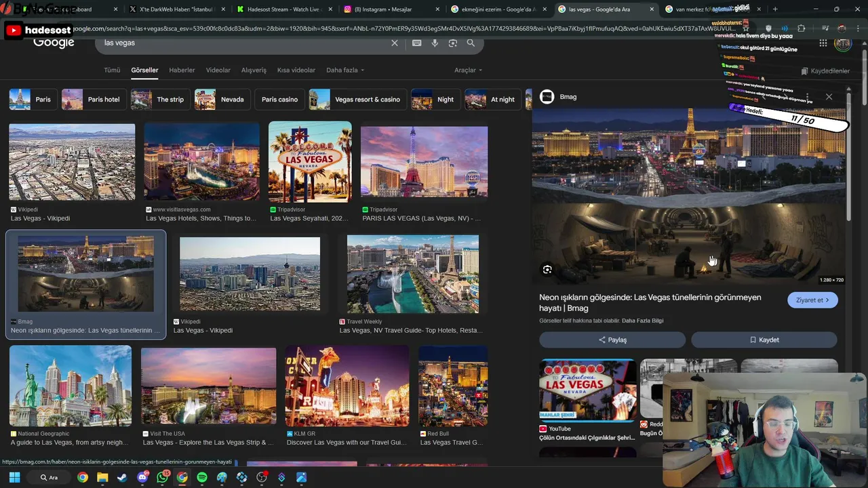Open Visit The USA Las Vegas thumbnail
This screenshot has width=868, height=488.
(208, 386)
